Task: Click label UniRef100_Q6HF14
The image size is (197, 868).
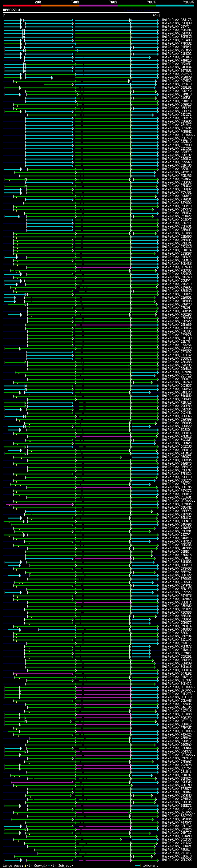Action: coord(176,111)
